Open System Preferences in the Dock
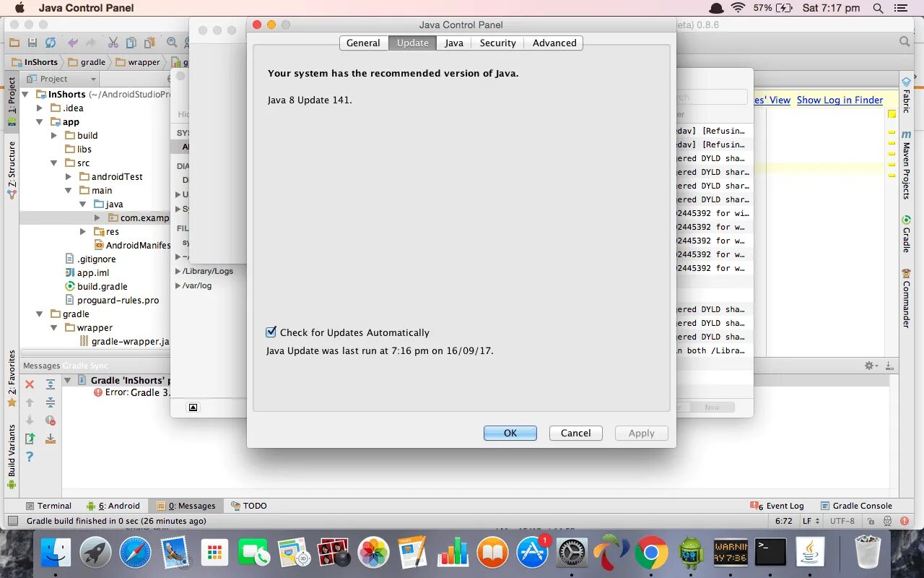This screenshot has width=924, height=578. point(572,554)
